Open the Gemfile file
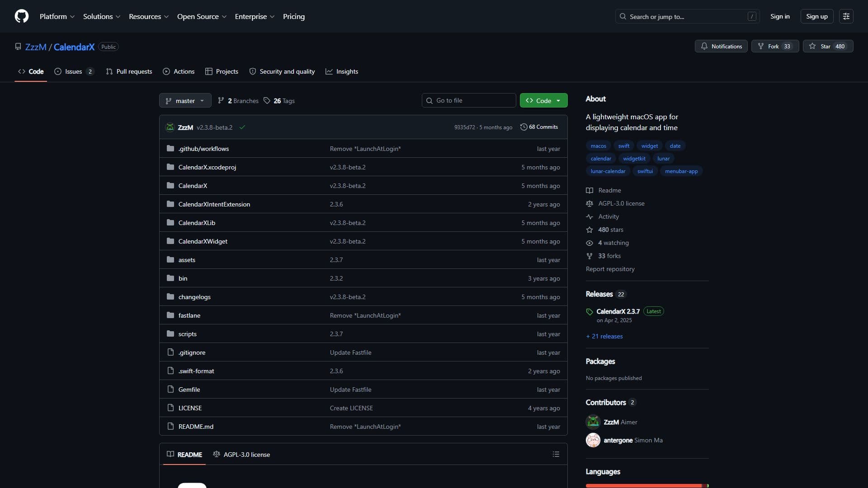The height and width of the screenshot is (488, 868). (x=189, y=389)
